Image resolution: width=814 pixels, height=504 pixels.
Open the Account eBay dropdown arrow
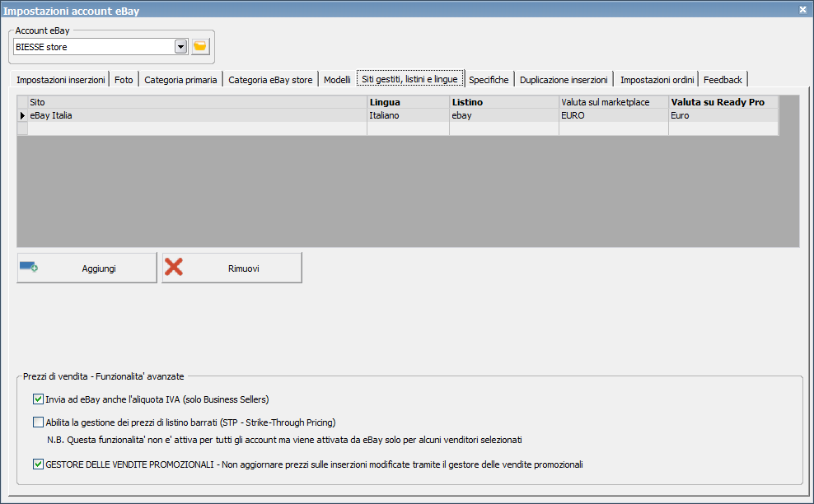point(180,47)
